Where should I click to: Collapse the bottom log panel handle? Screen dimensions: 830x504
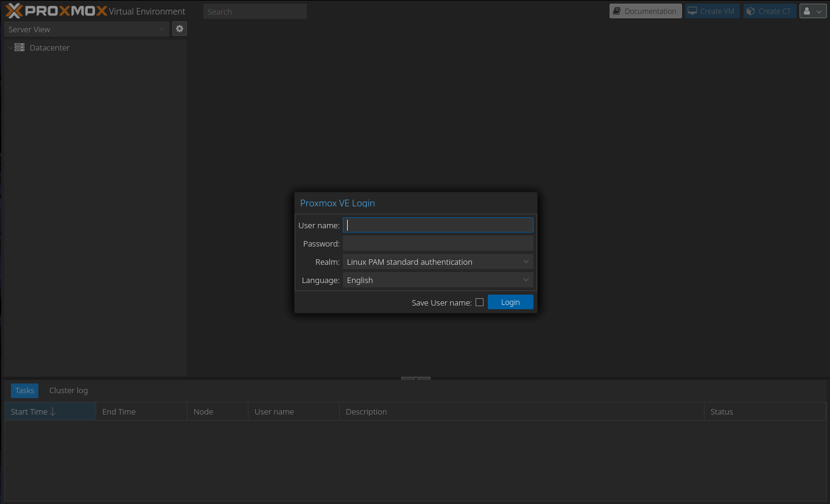[415, 379]
